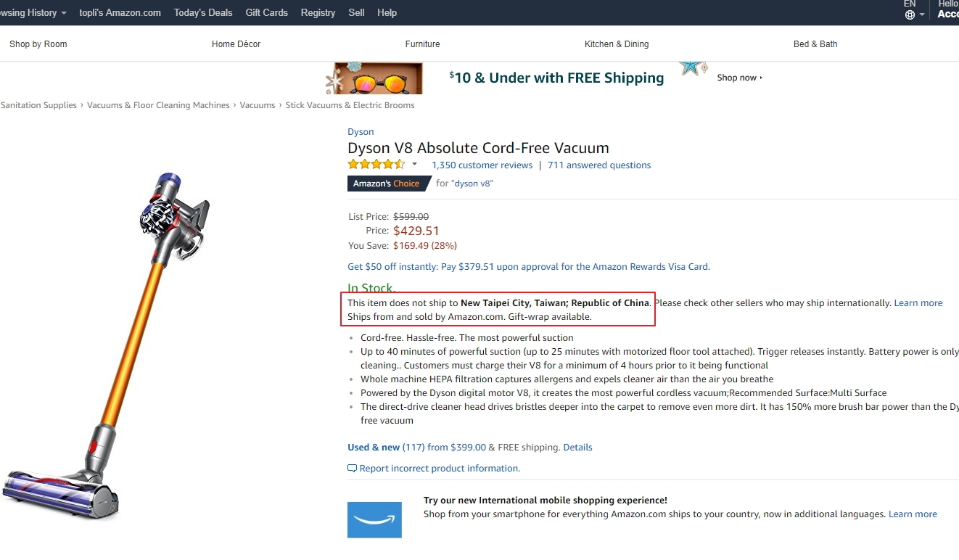Click the sunglasses promo banner image

[374, 78]
